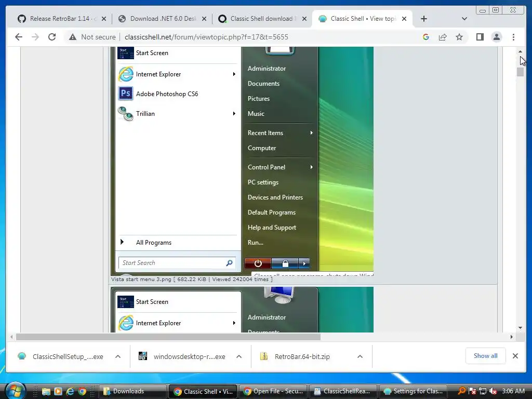Viewport: 532px width, 399px height.
Task: Launch Windows Media Player quick launch icon
Action: (58, 392)
